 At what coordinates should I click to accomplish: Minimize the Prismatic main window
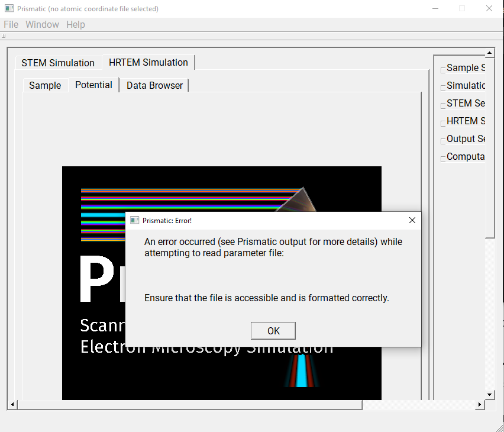coord(435,8)
